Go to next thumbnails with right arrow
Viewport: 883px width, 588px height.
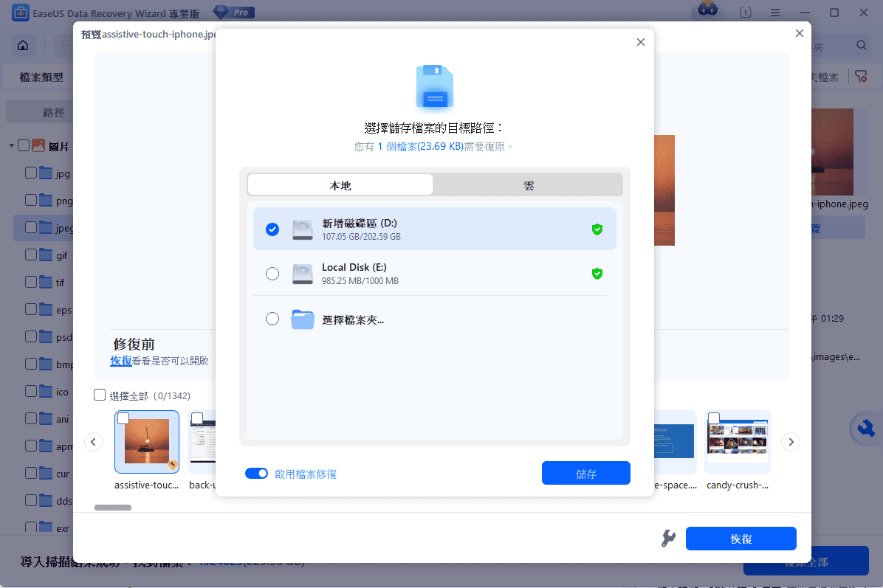(x=791, y=442)
